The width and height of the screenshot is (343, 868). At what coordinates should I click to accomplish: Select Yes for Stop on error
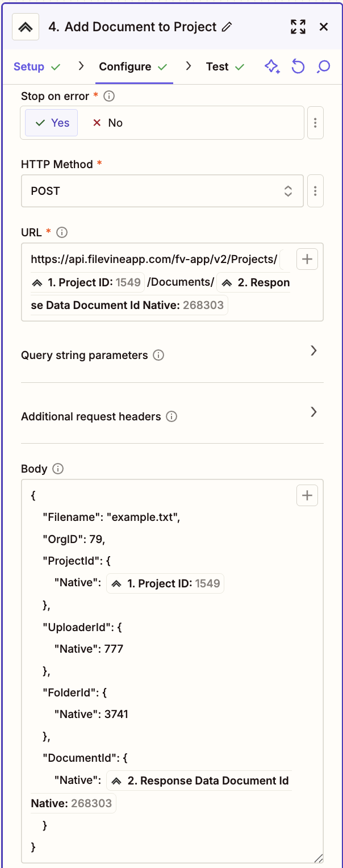tap(51, 122)
